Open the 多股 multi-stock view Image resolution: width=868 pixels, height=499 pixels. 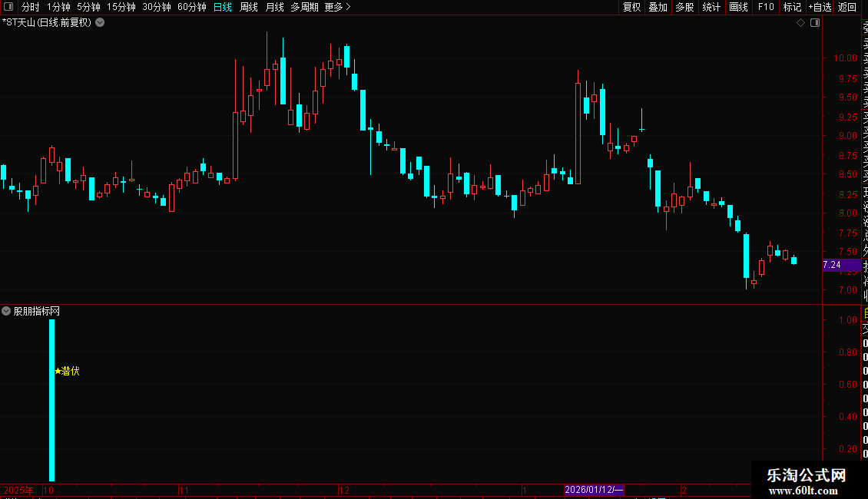684,7
